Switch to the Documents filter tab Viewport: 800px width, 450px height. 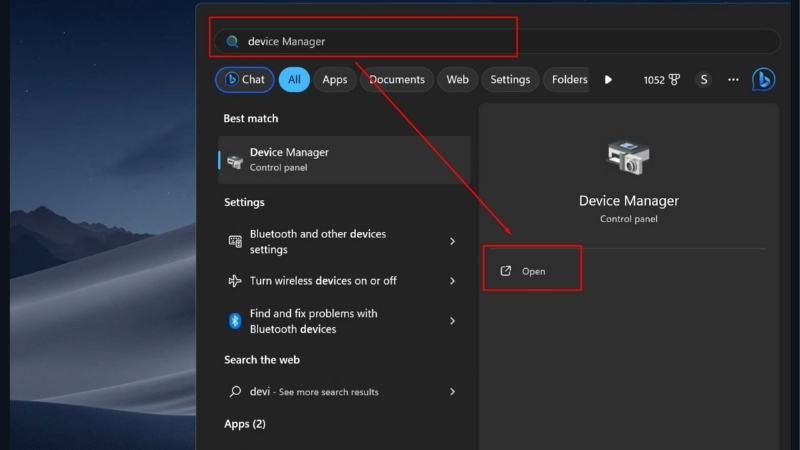(397, 80)
